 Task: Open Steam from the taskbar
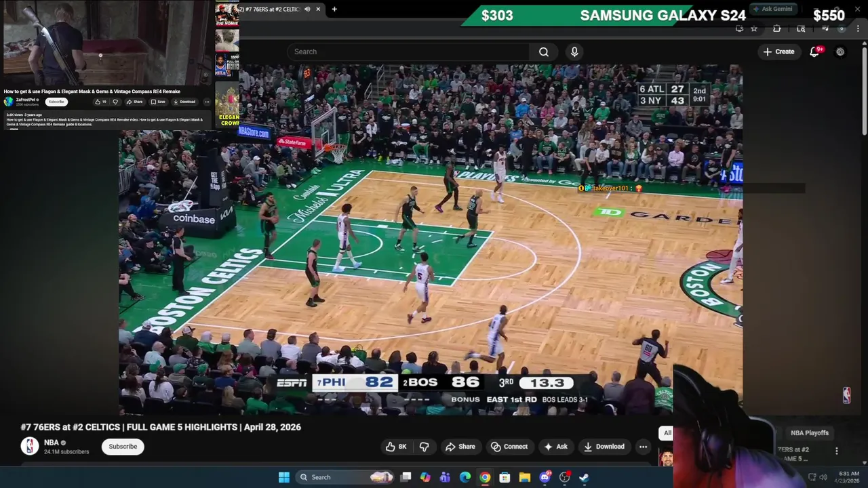coord(584,477)
